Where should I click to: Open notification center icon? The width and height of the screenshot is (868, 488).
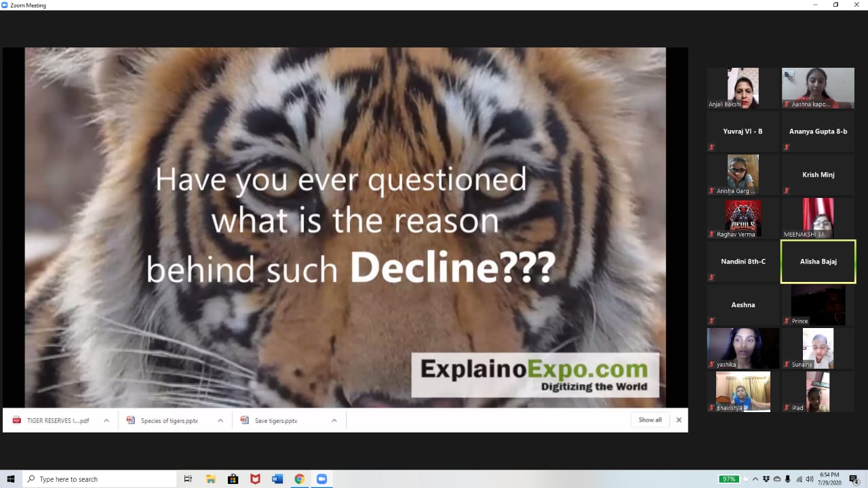point(854,479)
